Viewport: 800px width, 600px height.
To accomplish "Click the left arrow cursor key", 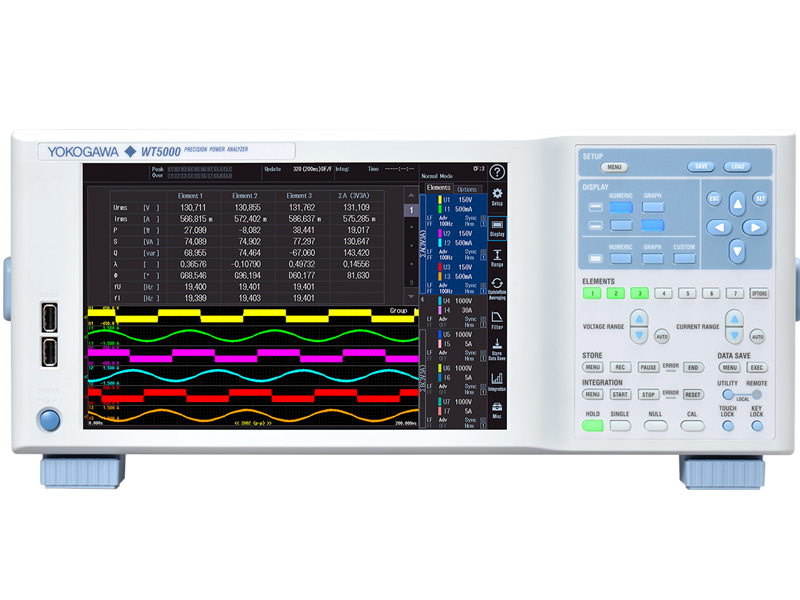I will [719, 228].
